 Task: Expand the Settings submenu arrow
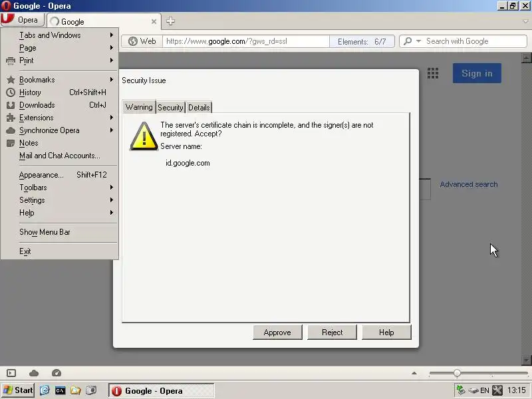[111, 200]
